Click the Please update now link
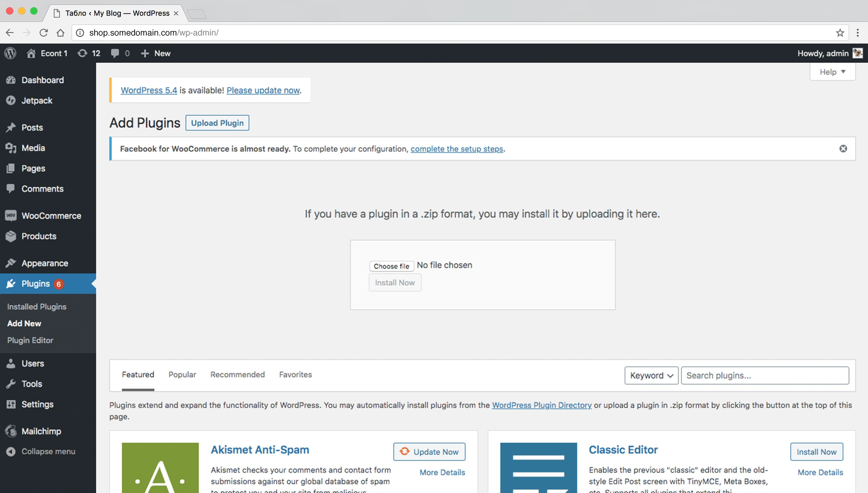This screenshot has width=868, height=493. (263, 90)
